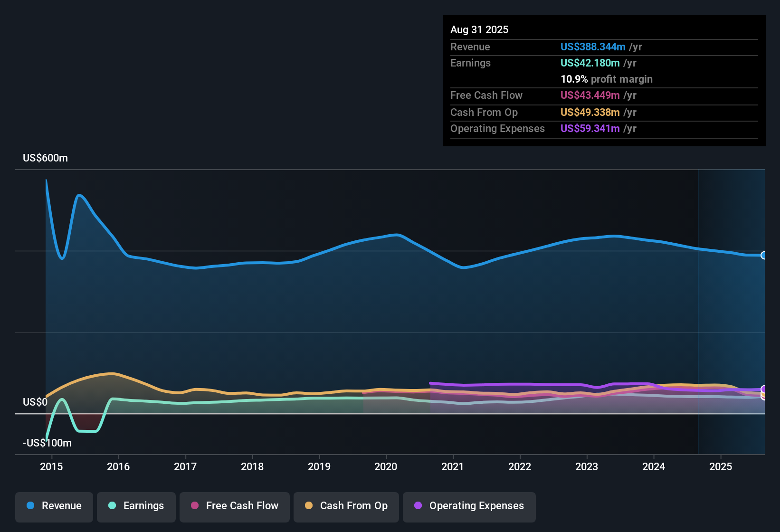Select the Operating Expenses row in the tooltip
Image resolution: width=780 pixels, height=532 pixels.
(x=603, y=128)
